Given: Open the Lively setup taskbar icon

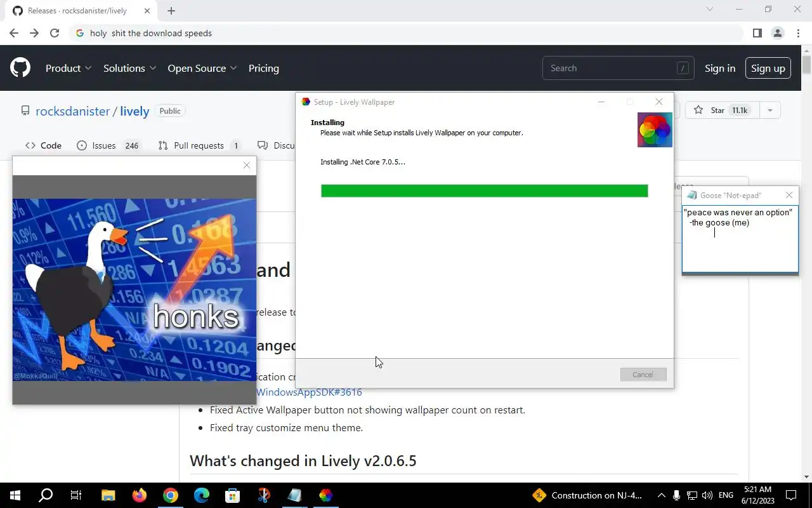Looking at the screenshot, I should (x=325, y=495).
